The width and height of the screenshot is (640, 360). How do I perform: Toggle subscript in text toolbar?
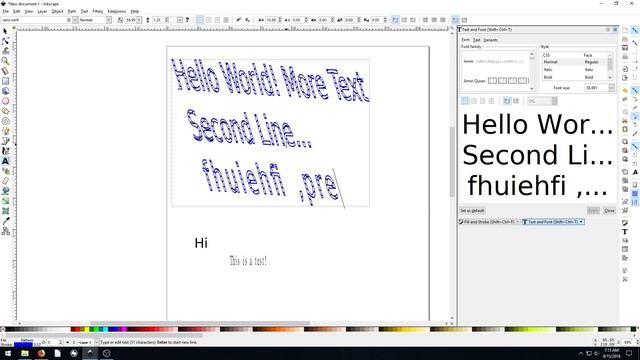pyautogui.click(x=247, y=20)
